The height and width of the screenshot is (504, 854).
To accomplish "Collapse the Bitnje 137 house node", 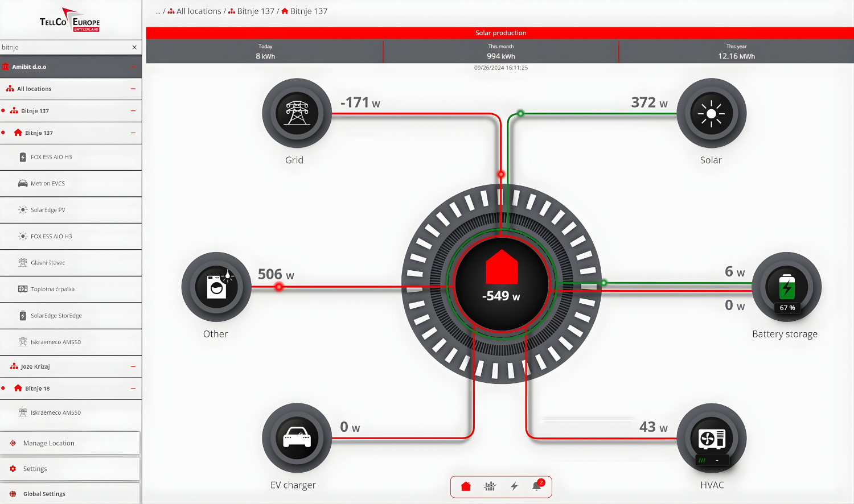I will click(x=133, y=133).
